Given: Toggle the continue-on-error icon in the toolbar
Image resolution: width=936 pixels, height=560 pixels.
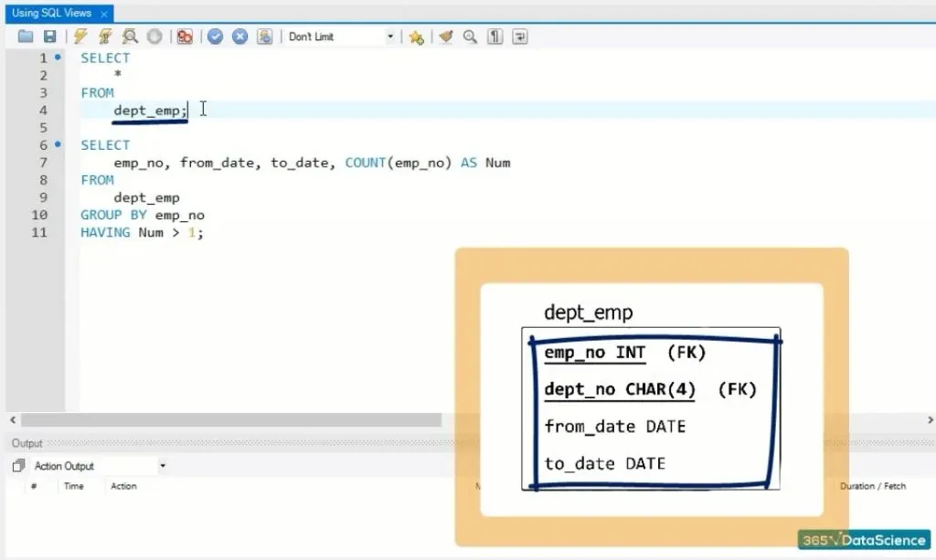Looking at the screenshot, I should tap(185, 37).
